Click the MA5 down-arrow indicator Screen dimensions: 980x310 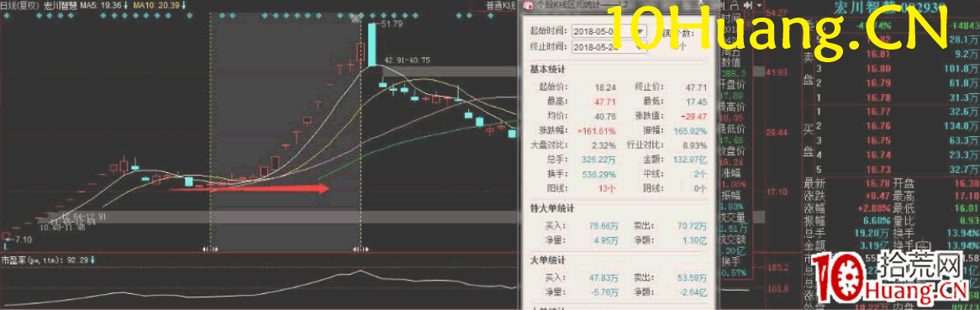click(x=127, y=6)
